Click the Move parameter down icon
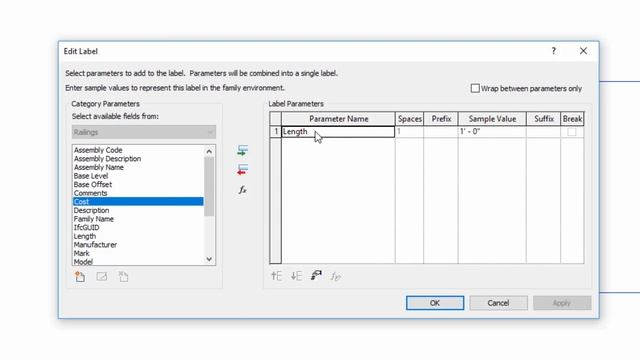The width and height of the screenshot is (640, 360). [x=296, y=276]
